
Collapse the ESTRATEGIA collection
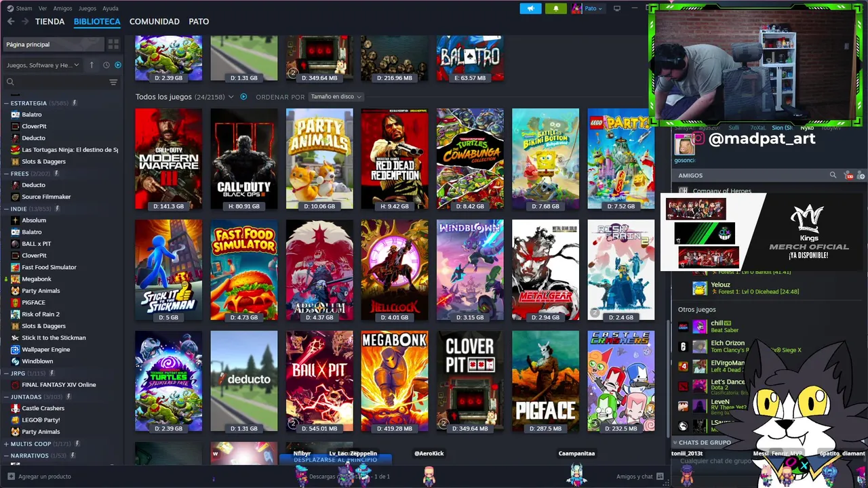coord(6,103)
